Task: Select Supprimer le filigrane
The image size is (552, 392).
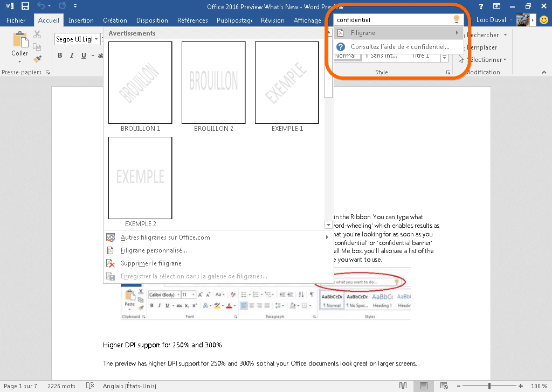Action: point(218,263)
